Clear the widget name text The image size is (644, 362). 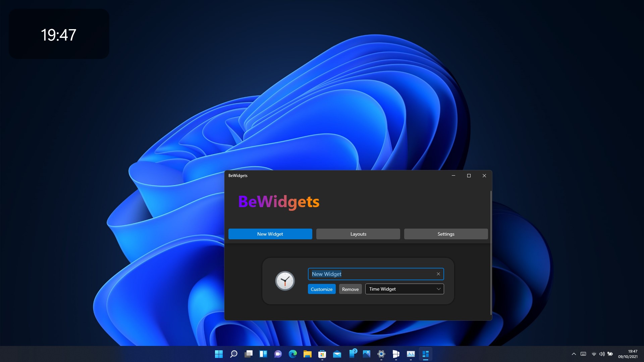438,274
